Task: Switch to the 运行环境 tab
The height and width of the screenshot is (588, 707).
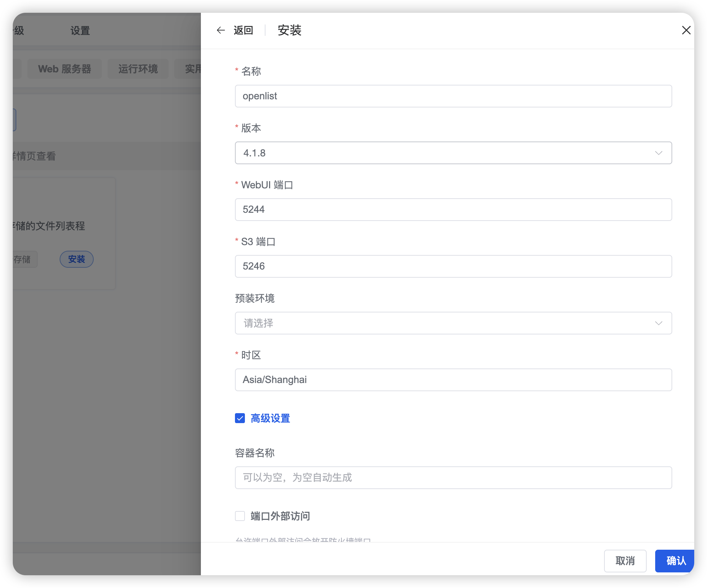Action: (138, 69)
